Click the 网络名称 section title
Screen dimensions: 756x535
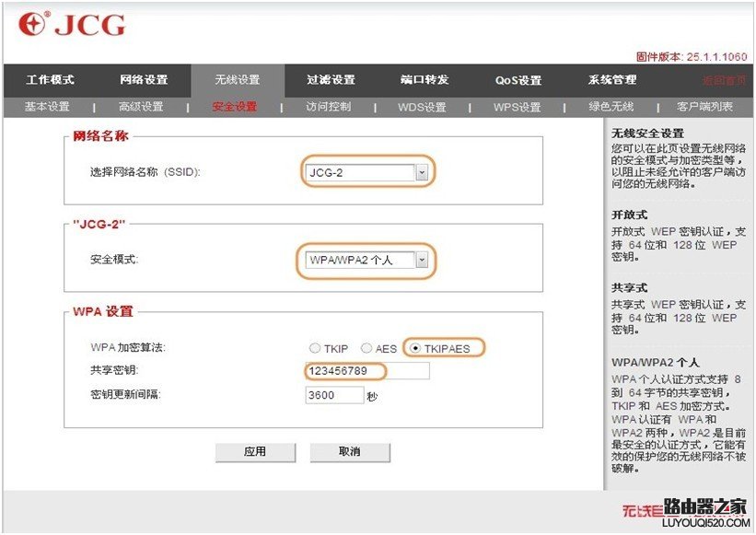[x=100, y=136]
